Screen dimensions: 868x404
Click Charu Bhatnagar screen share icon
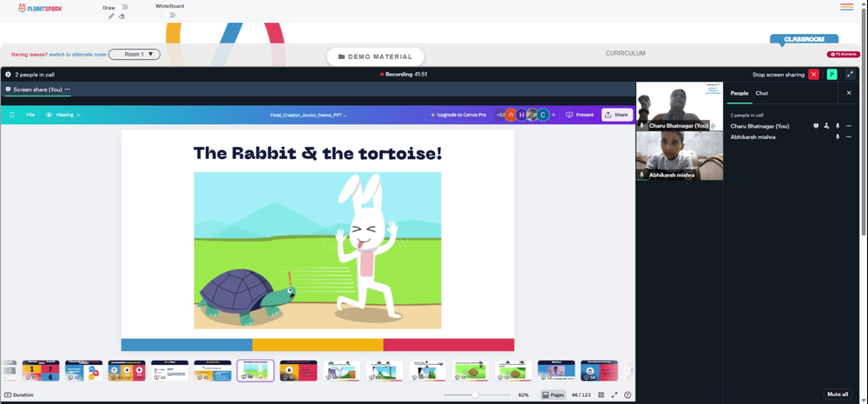tap(816, 126)
